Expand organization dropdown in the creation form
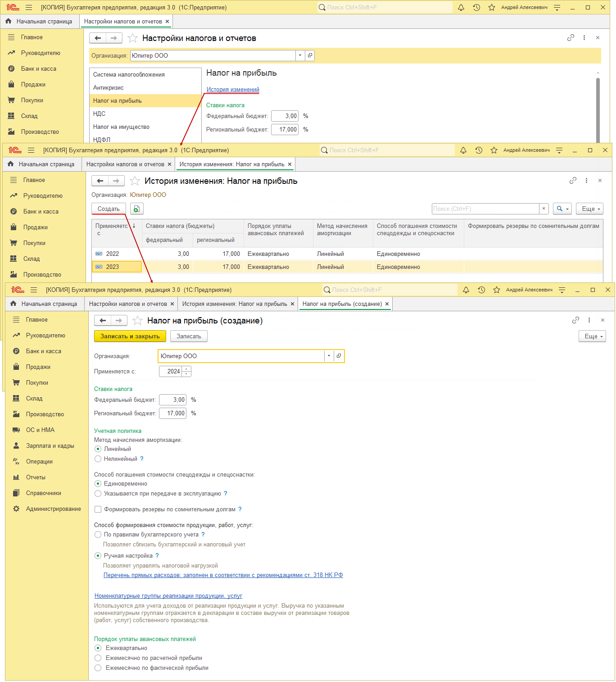 [329, 356]
